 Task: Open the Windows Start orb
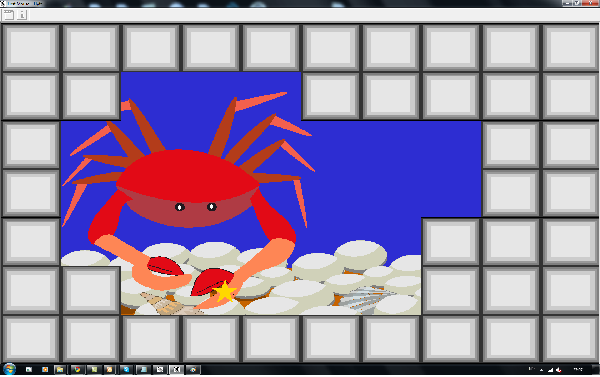[x=9, y=369]
